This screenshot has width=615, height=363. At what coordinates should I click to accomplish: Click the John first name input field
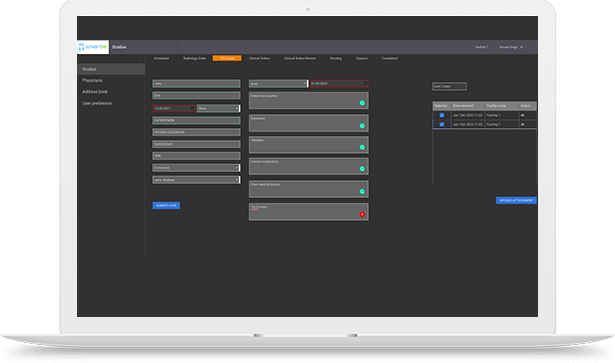click(197, 83)
